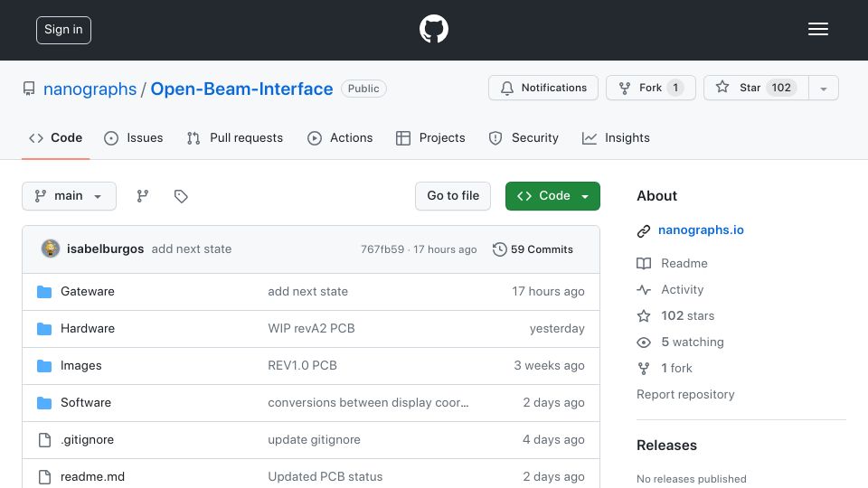Open the main branch selector dropdown
Screen dimensions: 868x488
tap(70, 196)
